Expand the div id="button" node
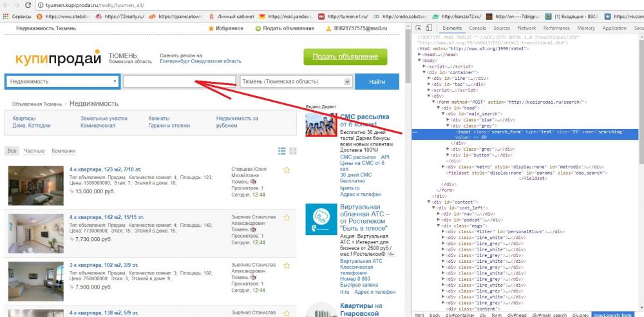 [x=448, y=155]
